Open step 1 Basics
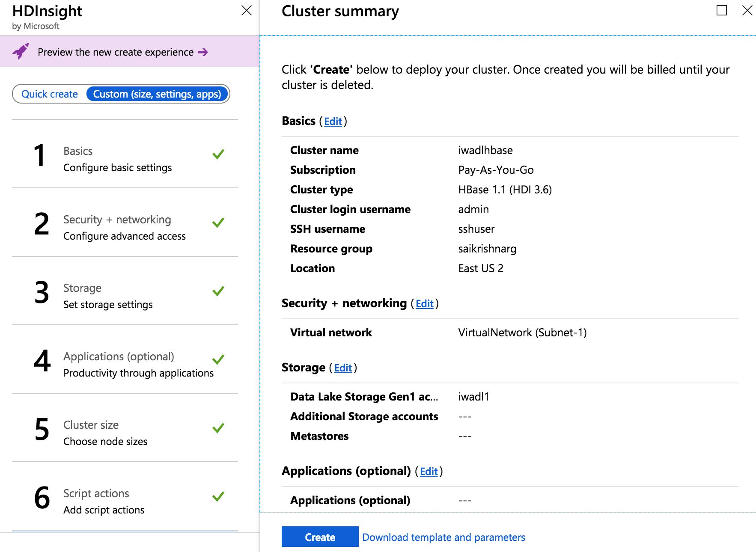Viewport: 756px width, 552px height. tap(125, 154)
